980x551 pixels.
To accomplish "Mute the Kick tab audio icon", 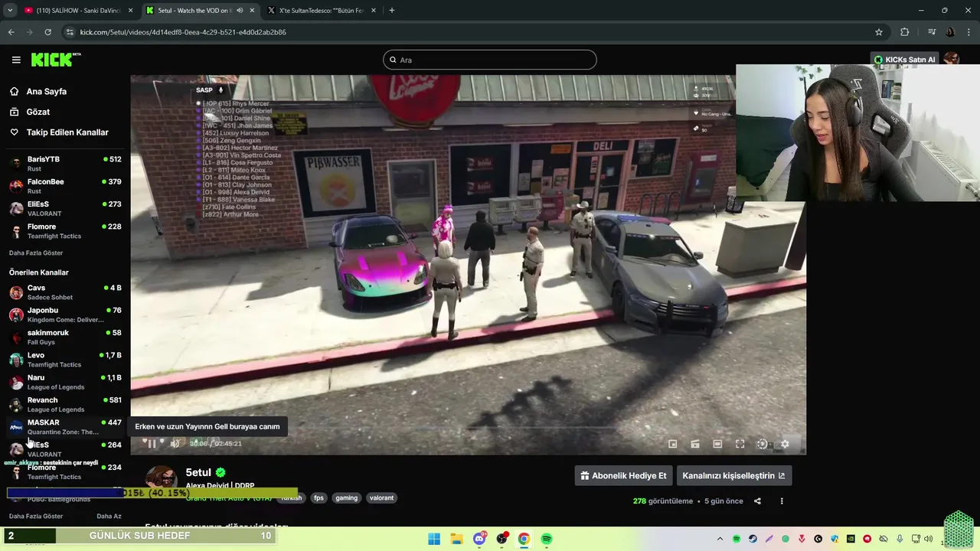I will 240,11.
